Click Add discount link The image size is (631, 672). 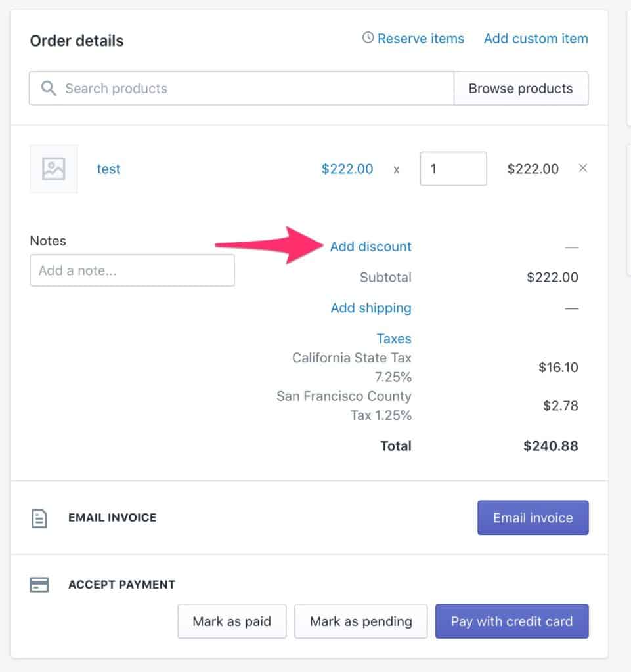pyautogui.click(x=370, y=247)
